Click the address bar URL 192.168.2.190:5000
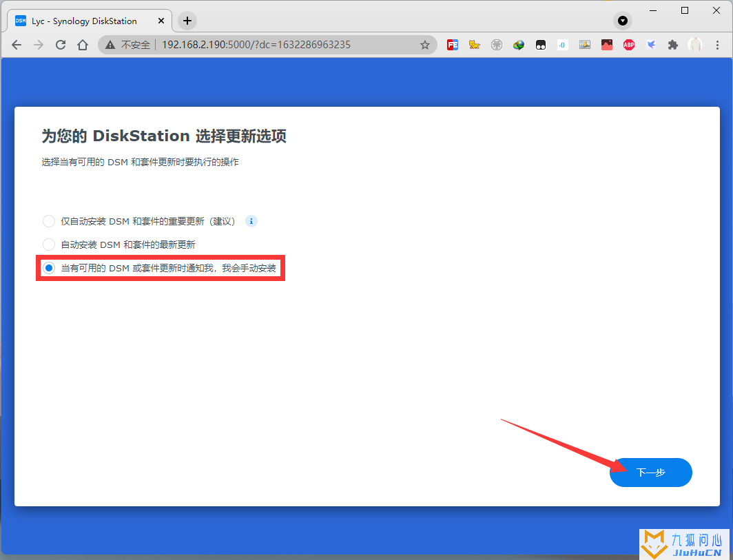The image size is (733, 560). 256,45
